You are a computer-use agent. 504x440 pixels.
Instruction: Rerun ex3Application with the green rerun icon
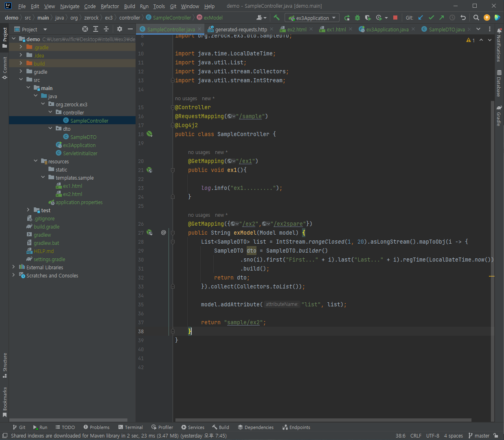pos(347,18)
